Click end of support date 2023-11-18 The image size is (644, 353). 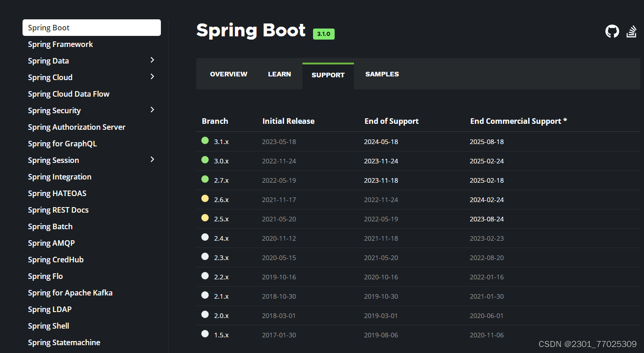pos(381,180)
